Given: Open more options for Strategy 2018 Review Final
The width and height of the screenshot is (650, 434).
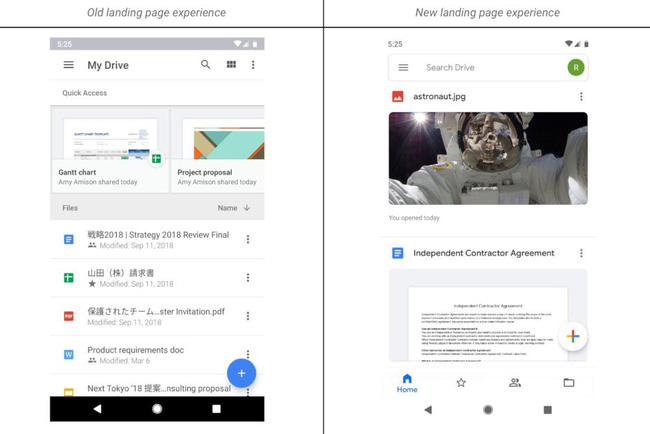Looking at the screenshot, I should 248,239.
